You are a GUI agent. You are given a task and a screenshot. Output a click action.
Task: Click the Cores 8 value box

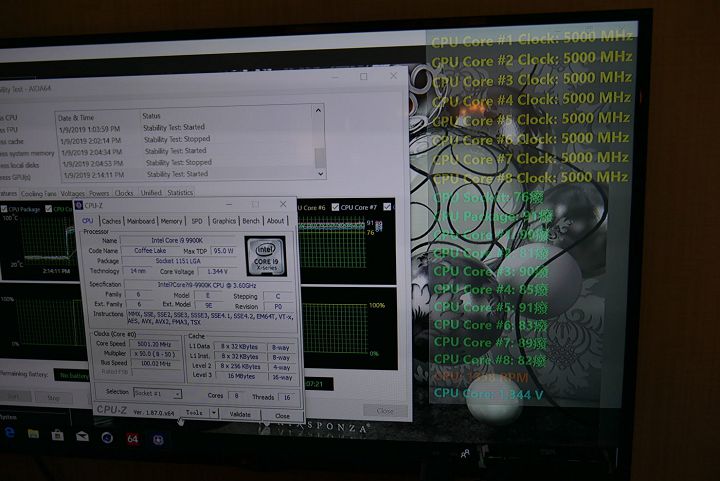click(x=236, y=396)
